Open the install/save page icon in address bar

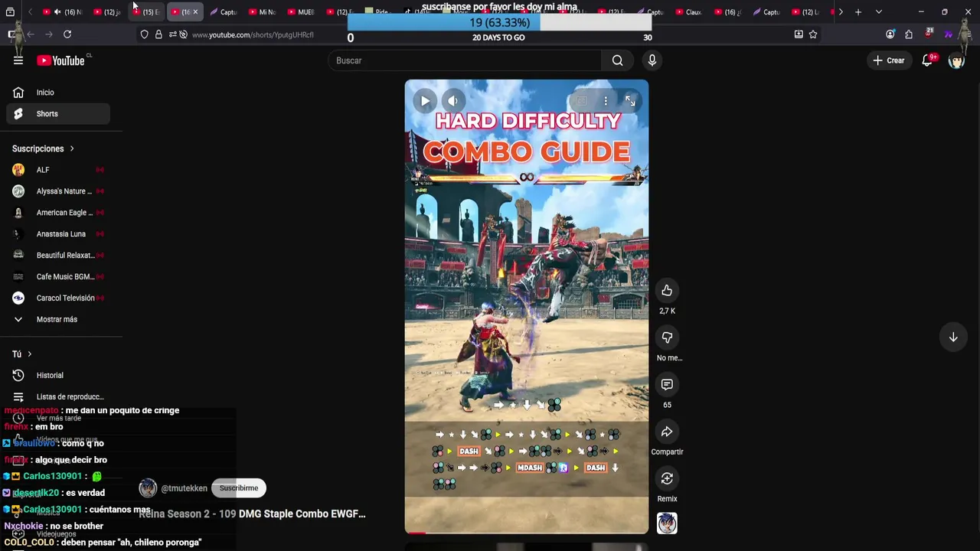tap(799, 34)
